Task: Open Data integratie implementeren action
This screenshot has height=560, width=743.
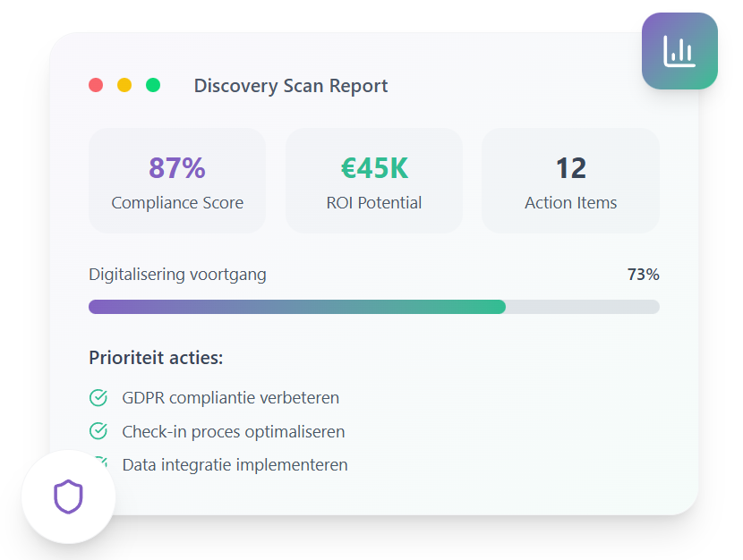Action: point(235,465)
